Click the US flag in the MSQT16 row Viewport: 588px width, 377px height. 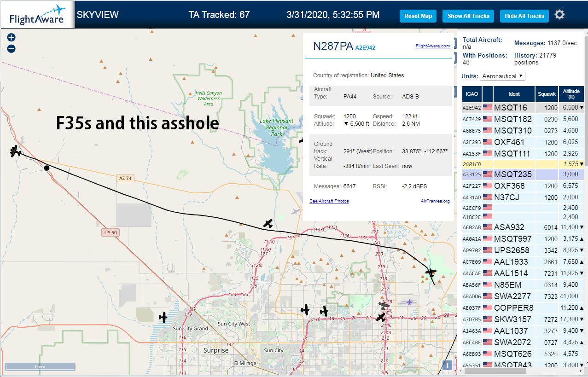[x=487, y=108]
